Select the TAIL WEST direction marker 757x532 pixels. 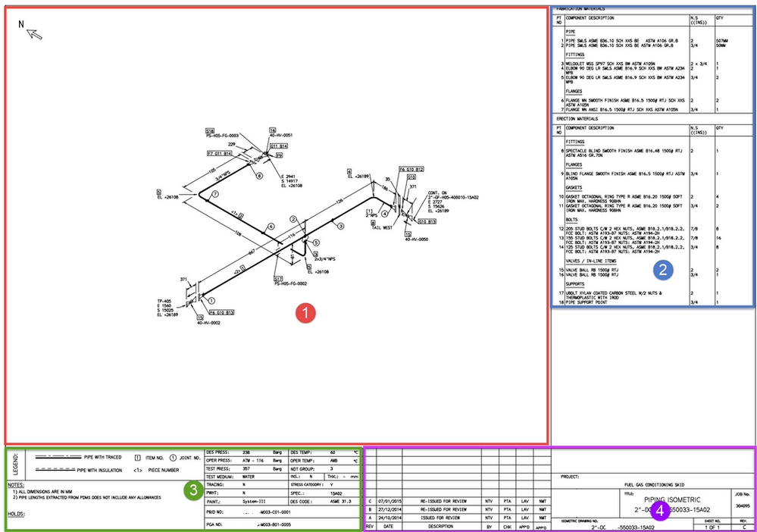click(381, 227)
